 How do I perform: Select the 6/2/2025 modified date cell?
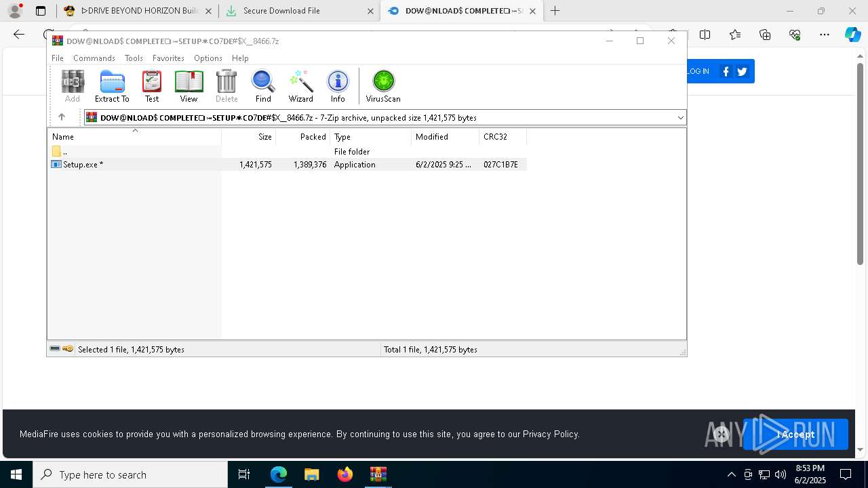(443, 165)
